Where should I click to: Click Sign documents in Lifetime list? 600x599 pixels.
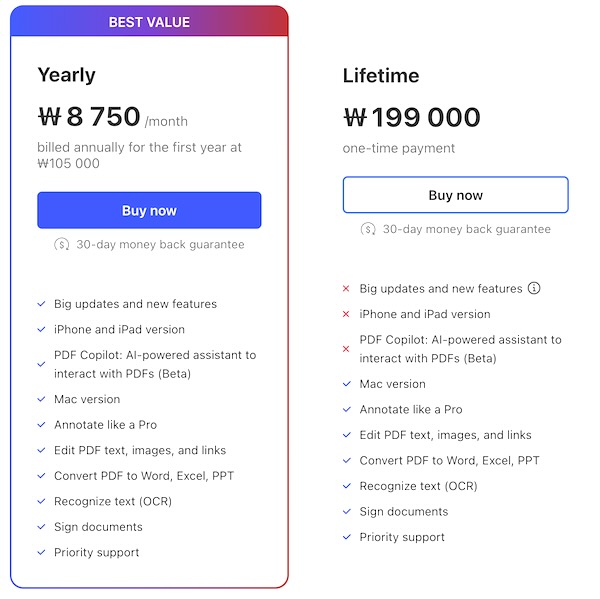point(404,511)
